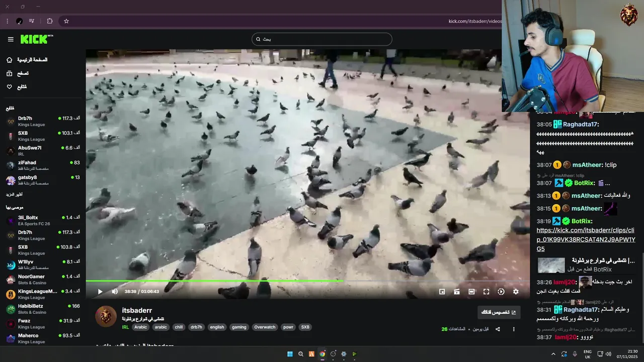Viewport: 644px width, 362px height.
Task: Show hidden system tray icons
Action: pyautogui.click(x=553, y=354)
